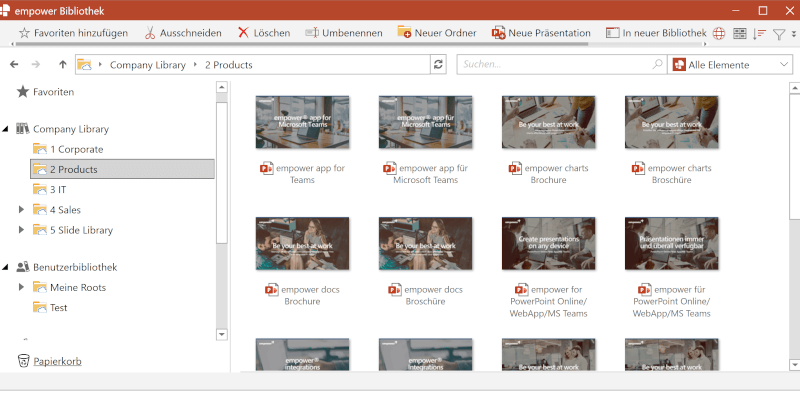Collapse the Benutzerbibliothek node
Viewport: 800px width, 414px height.
[6, 267]
